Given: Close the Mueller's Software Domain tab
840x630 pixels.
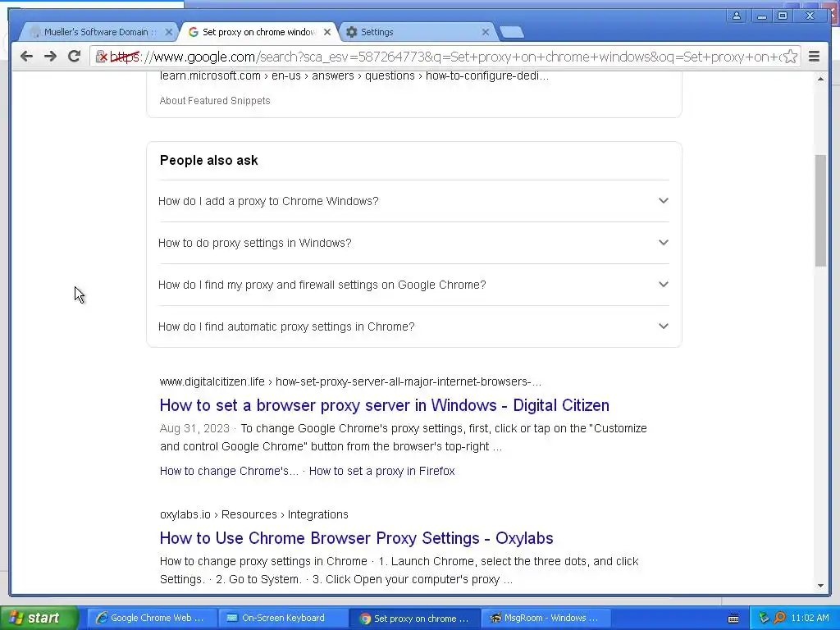Looking at the screenshot, I should point(169,32).
